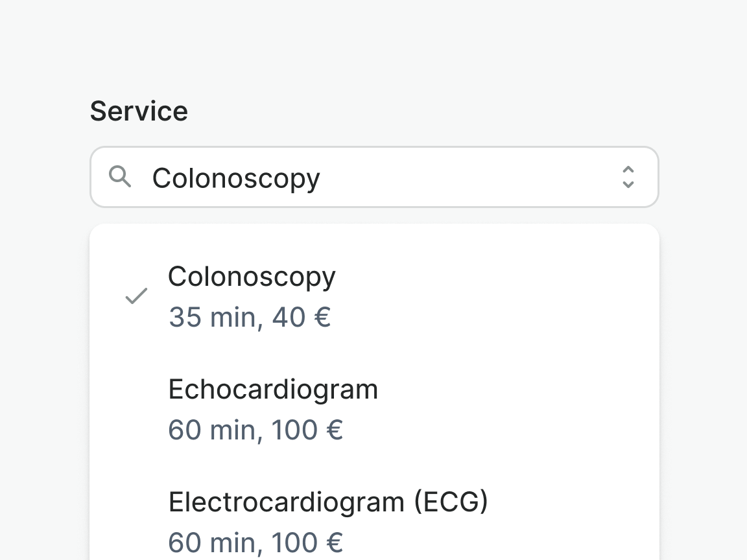Click the 'Colonoscopy' text in the search box
747x560 pixels.
(x=236, y=178)
